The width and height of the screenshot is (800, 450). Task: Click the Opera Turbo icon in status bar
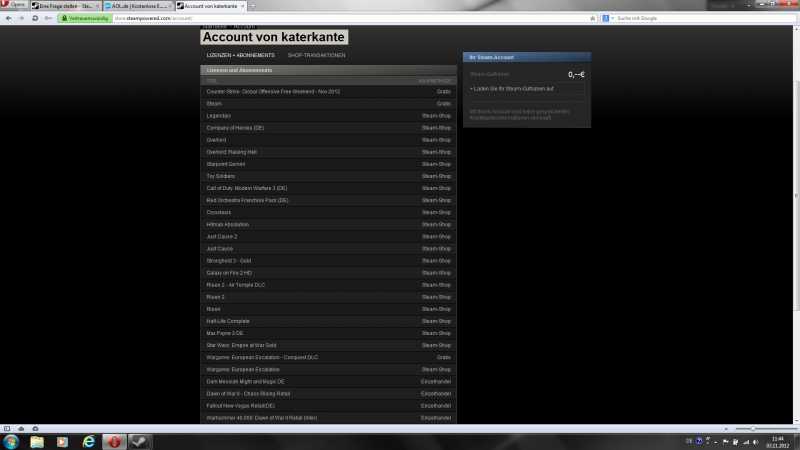click(35, 429)
